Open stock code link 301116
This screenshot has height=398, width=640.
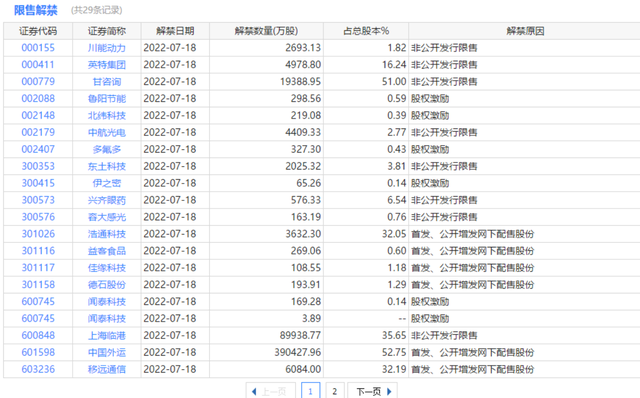tap(38, 251)
